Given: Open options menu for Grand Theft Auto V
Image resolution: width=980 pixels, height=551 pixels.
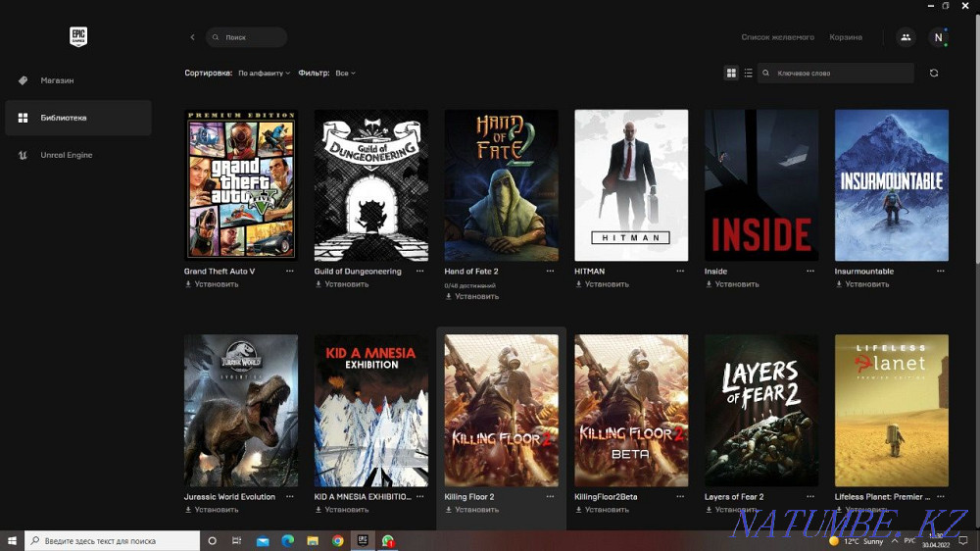Looking at the screenshot, I should click(x=289, y=271).
